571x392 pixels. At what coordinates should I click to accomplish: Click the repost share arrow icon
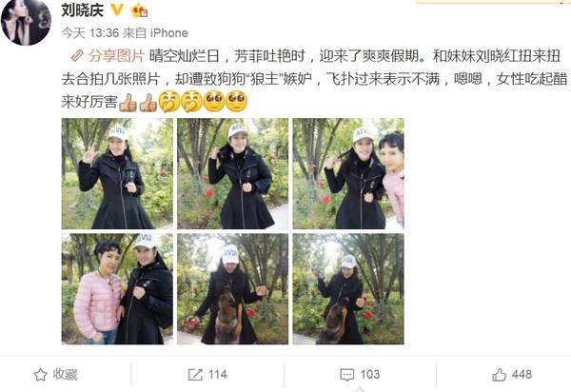(195, 375)
